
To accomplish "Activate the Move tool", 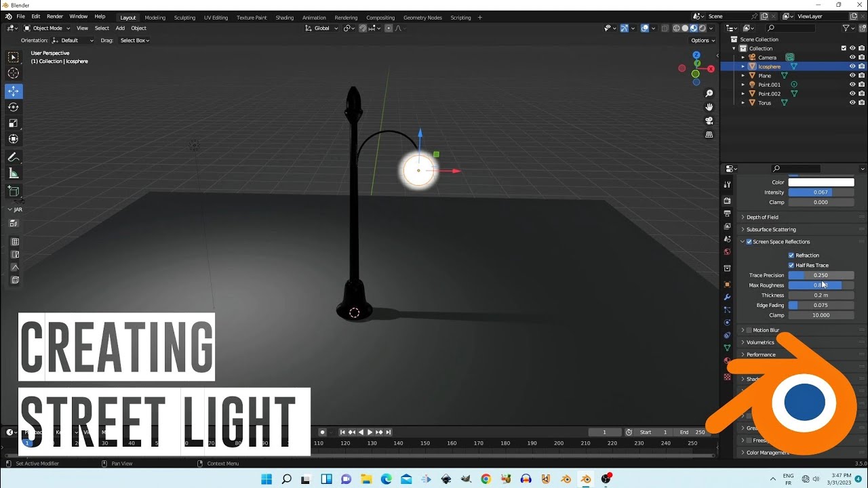I will click(x=14, y=91).
